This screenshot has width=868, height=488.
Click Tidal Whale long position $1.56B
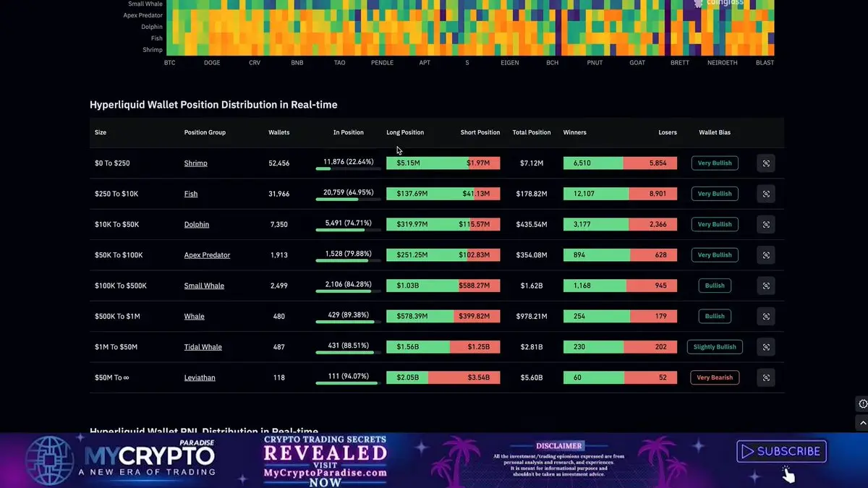coord(418,347)
